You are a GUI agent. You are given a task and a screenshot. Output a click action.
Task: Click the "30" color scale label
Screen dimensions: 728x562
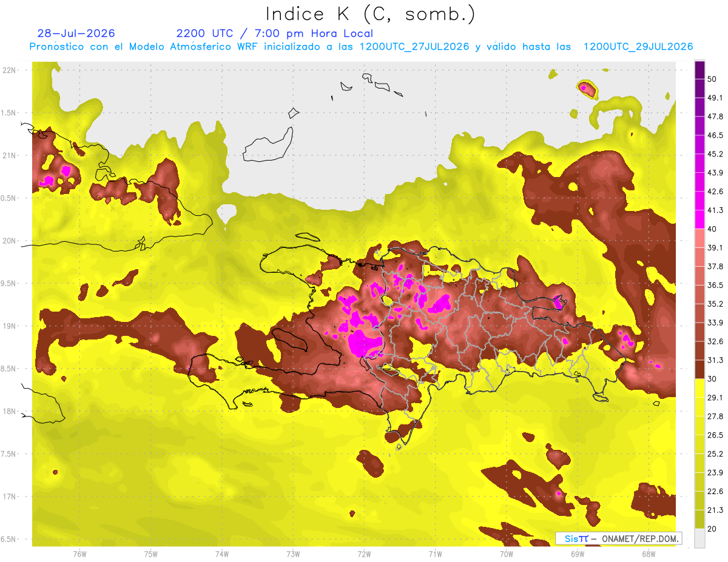coord(713,379)
